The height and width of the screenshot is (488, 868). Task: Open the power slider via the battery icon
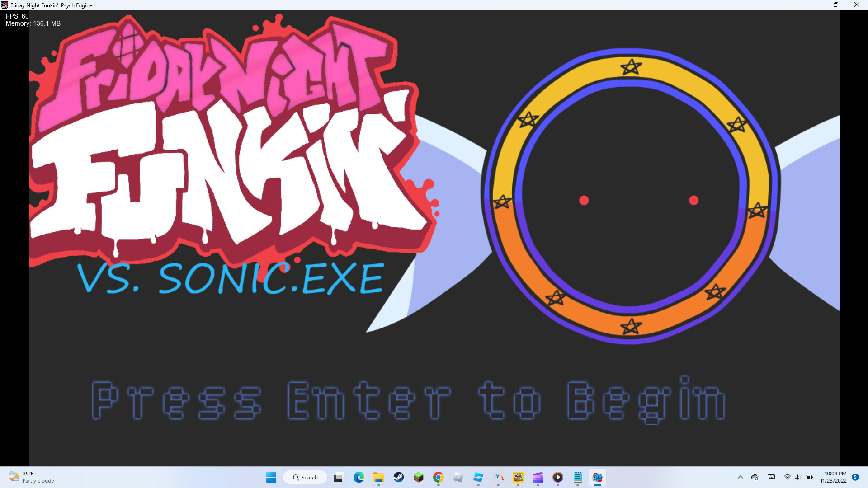click(808, 478)
